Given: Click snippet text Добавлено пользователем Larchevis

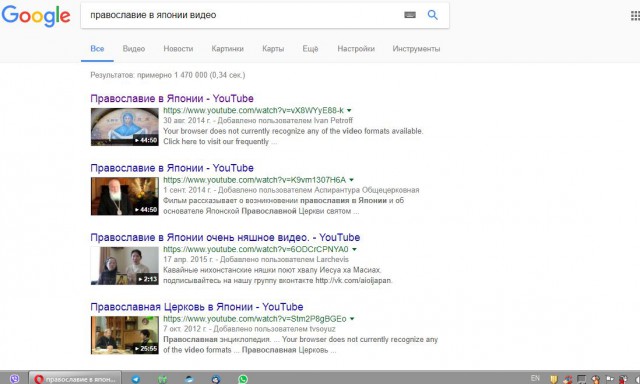Looking at the screenshot, I should 284,259.
